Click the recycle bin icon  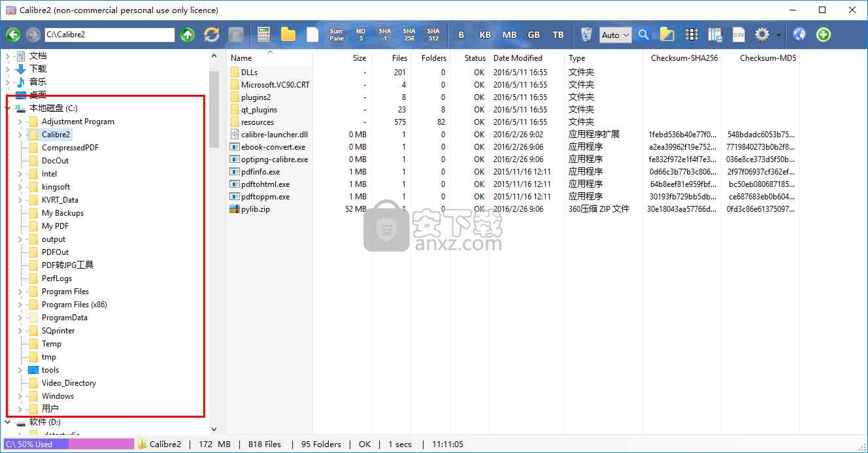pos(587,35)
